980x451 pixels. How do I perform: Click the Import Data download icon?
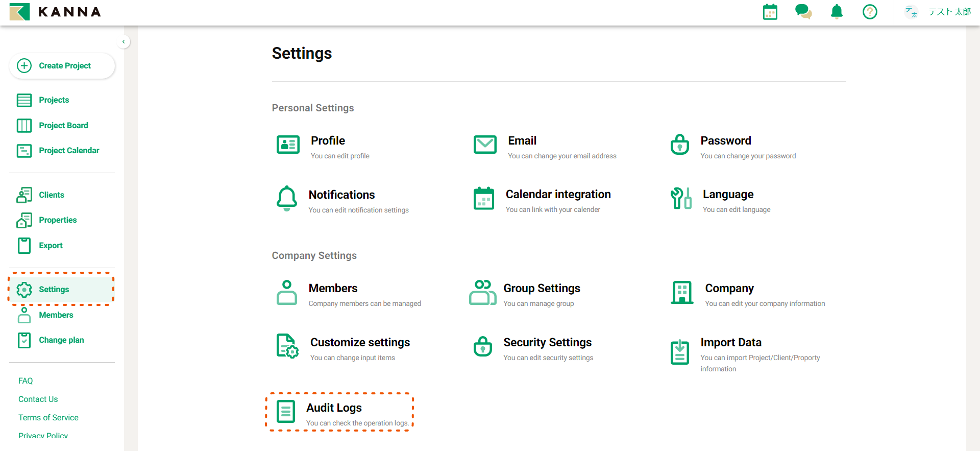pyautogui.click(x=679, y=352)
